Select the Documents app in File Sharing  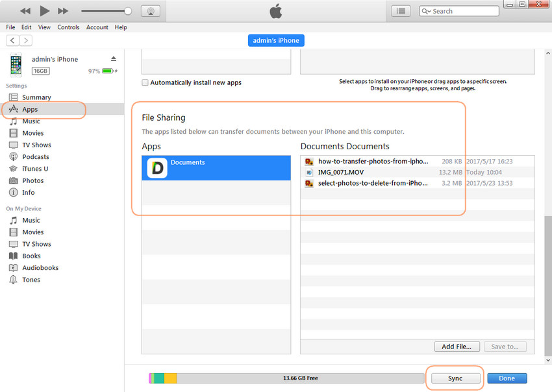point(216,168)
